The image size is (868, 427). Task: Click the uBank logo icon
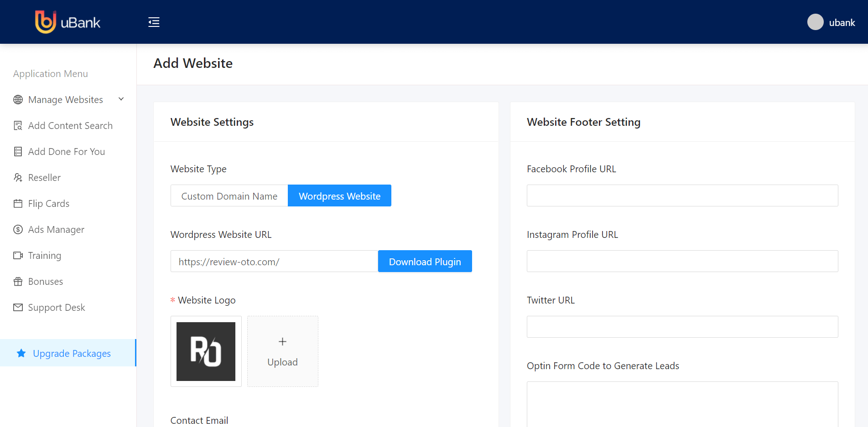coord(46,22)
